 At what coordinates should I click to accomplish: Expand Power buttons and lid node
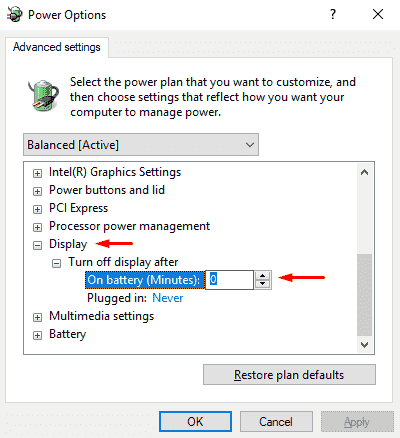coord(37,191)
